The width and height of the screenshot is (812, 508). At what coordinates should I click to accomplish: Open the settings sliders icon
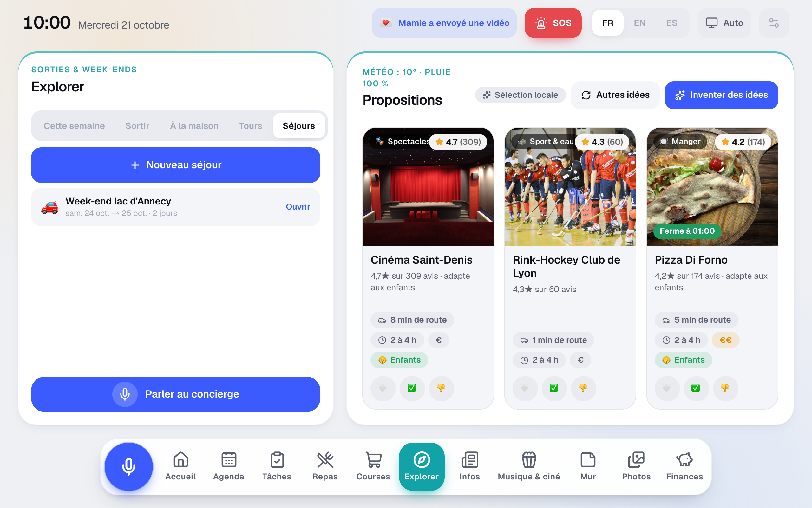tap(774, 23)
